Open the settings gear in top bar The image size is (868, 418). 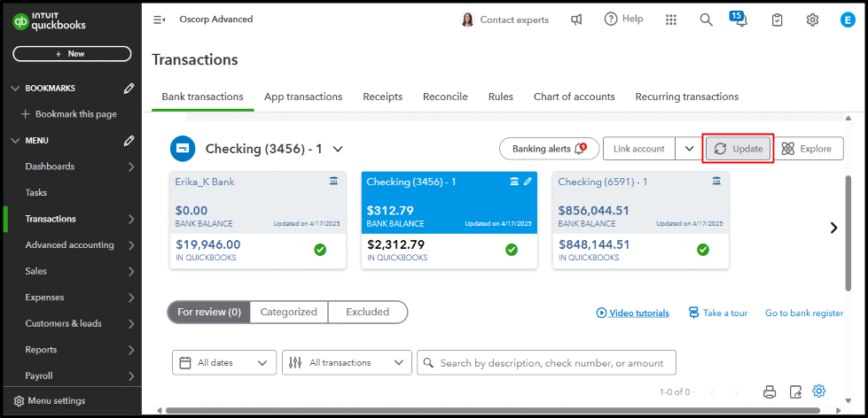[812, 19]
